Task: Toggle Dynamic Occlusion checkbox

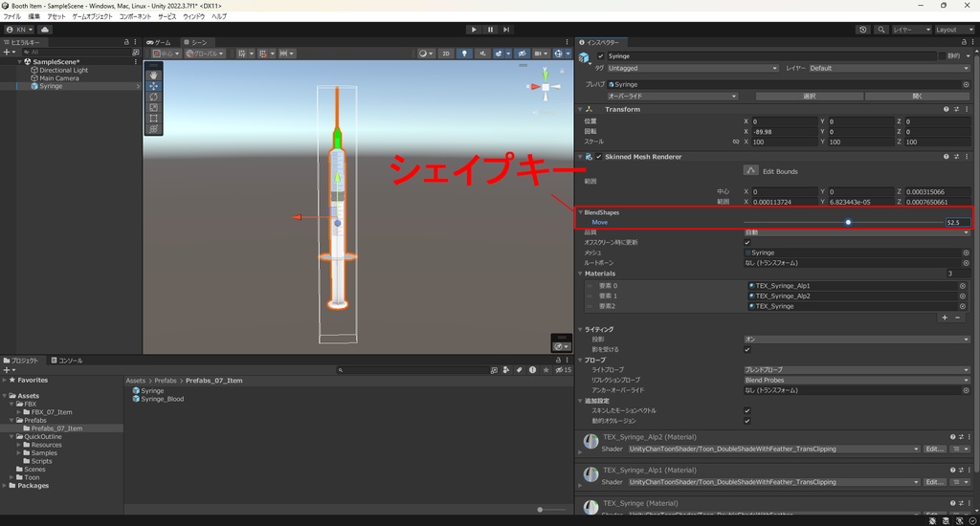Action: click(746, 421)
